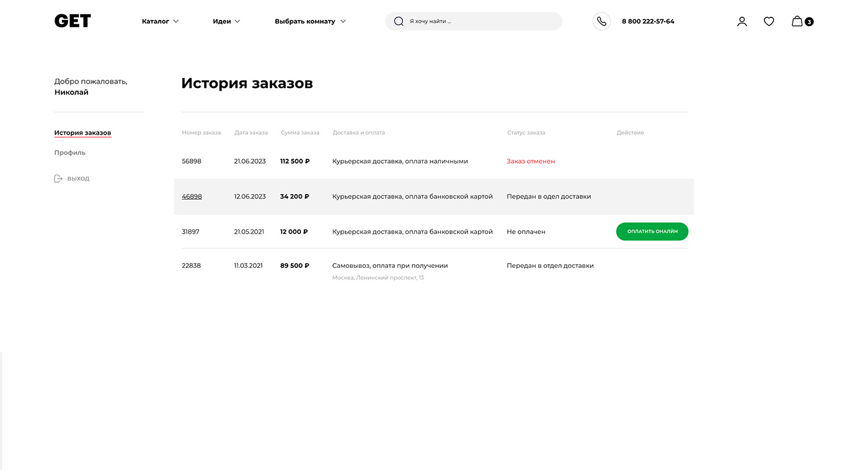Click the search magnifier icon
Image resolution: width=868 pixels, height=470 pixels.
(399, 21)
